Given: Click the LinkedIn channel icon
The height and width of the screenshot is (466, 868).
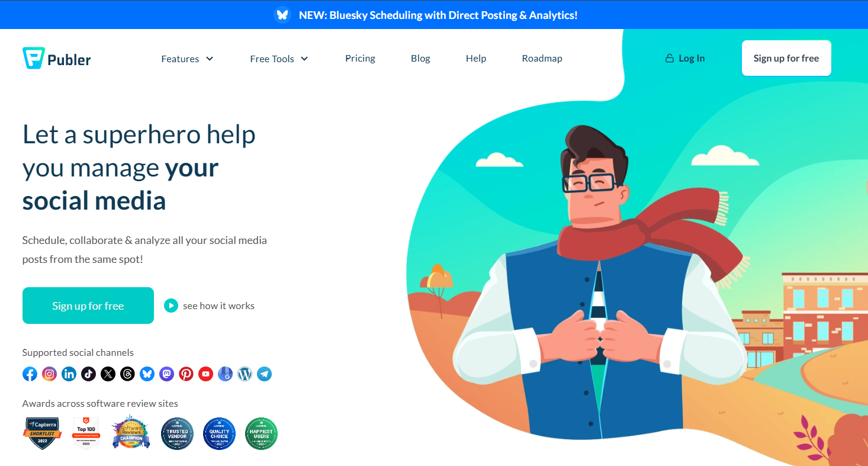Looking at the screenshot, I should [69, 374].
